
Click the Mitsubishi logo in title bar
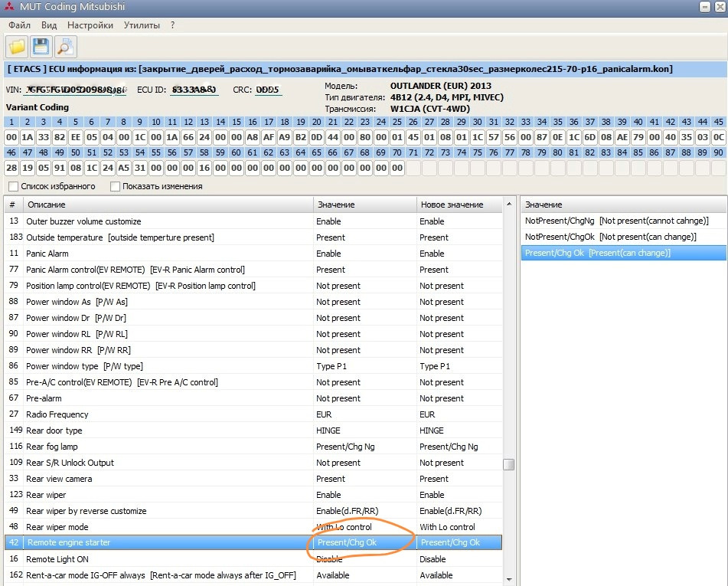tap(11, 8)
